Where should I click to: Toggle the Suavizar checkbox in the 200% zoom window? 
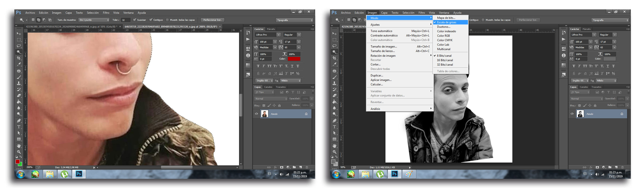click(134, 20)
